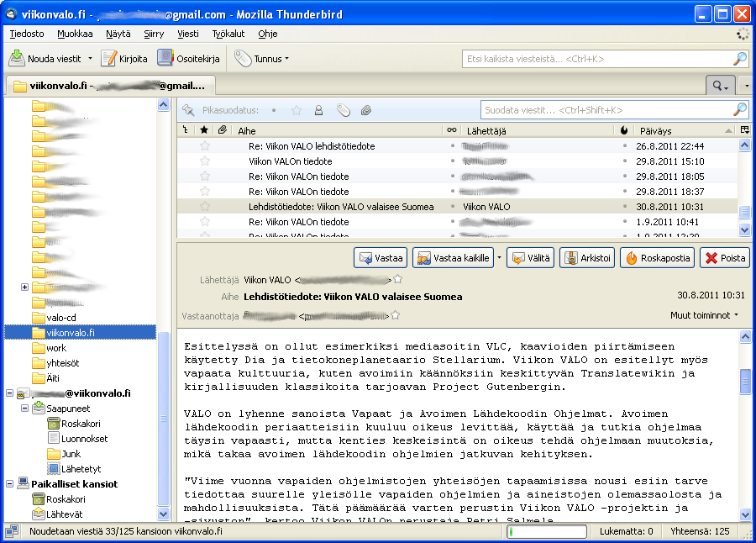This screenshot has width=756, height=543.
Task: Click the message download progress bar
Action: click(547, 531)
